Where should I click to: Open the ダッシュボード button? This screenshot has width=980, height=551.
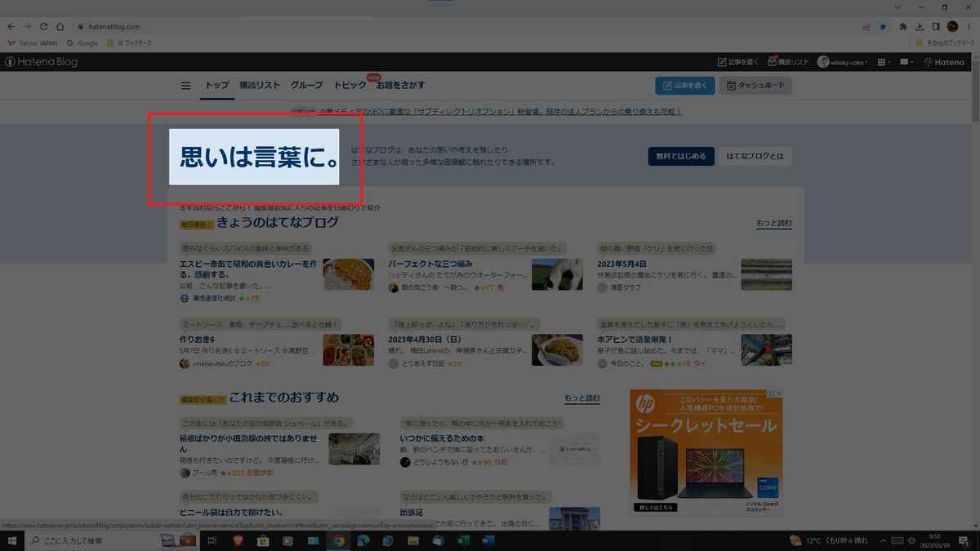pos(755,86)
